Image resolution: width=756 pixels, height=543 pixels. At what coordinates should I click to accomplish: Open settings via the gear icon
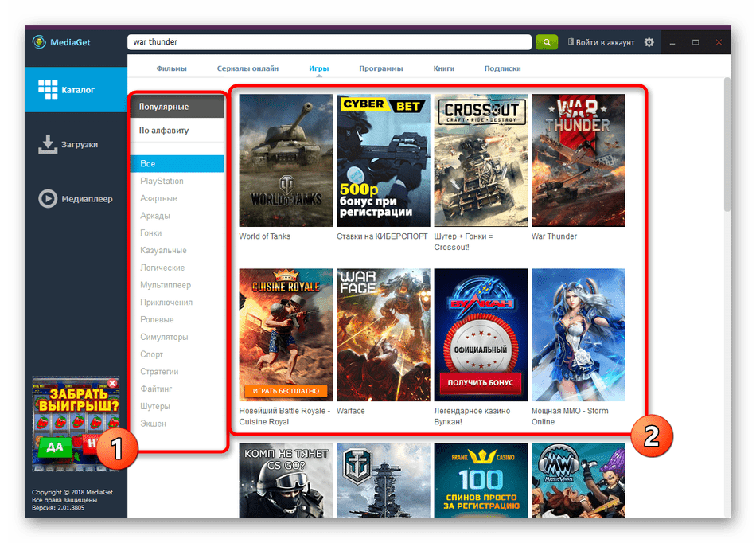pos(649,42)
